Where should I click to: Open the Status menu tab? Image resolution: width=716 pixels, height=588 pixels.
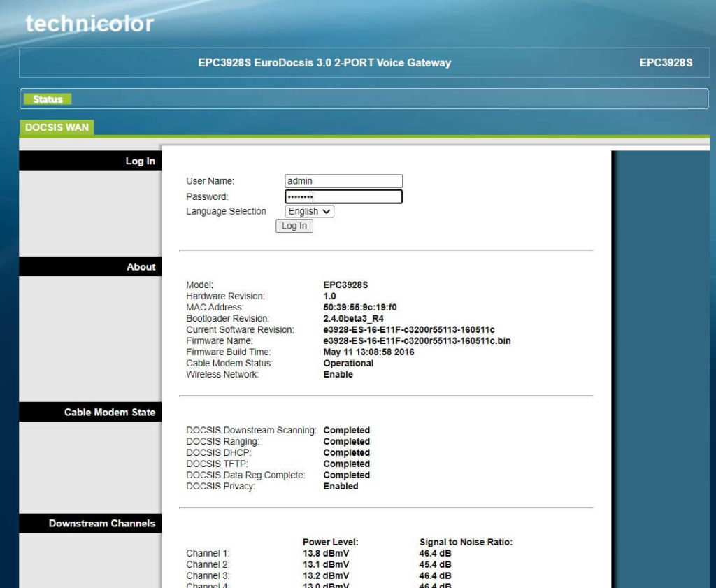click(x=48, y=99)
